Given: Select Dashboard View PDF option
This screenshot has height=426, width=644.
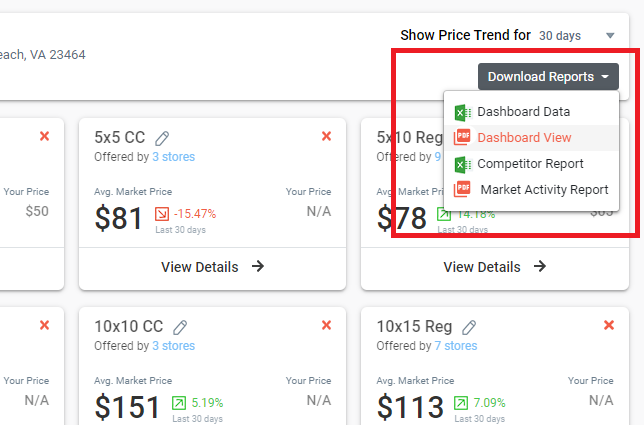Looking at the screenshot, I should pyautogui.click(x=531, y=138).
